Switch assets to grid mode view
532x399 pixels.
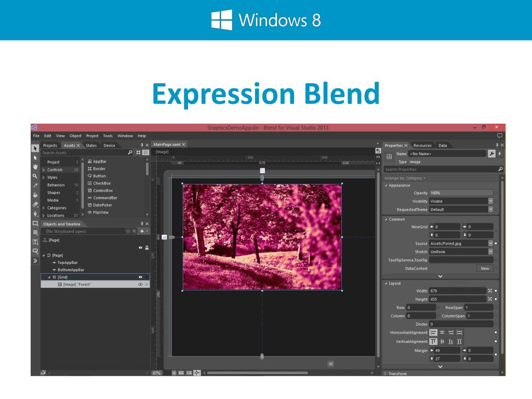138,153
